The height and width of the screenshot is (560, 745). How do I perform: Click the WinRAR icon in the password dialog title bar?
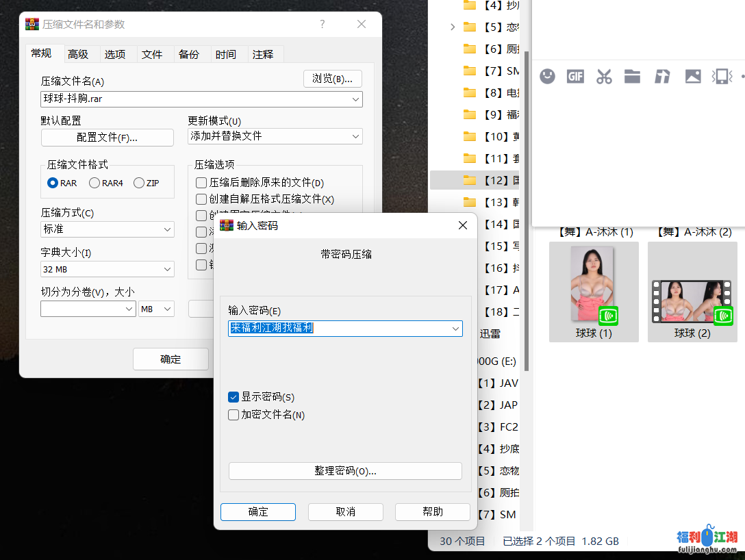[x=226, y=225]
